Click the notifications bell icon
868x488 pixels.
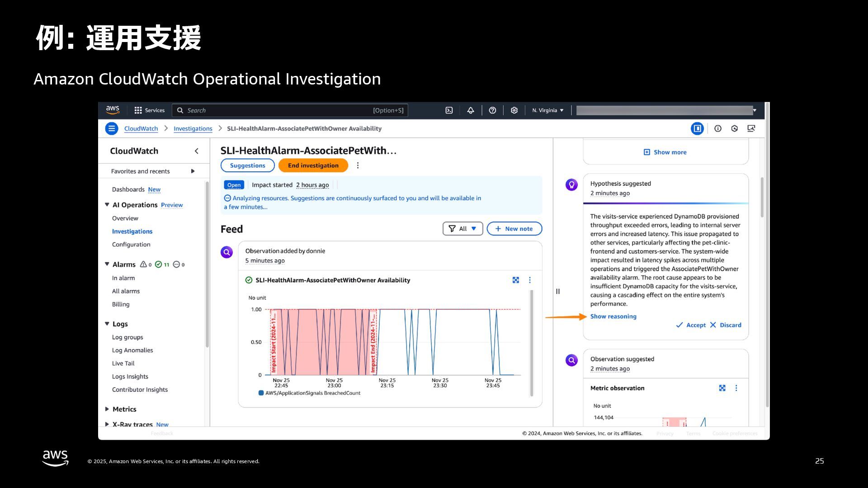pyautogui.click(x=471, y=110)
